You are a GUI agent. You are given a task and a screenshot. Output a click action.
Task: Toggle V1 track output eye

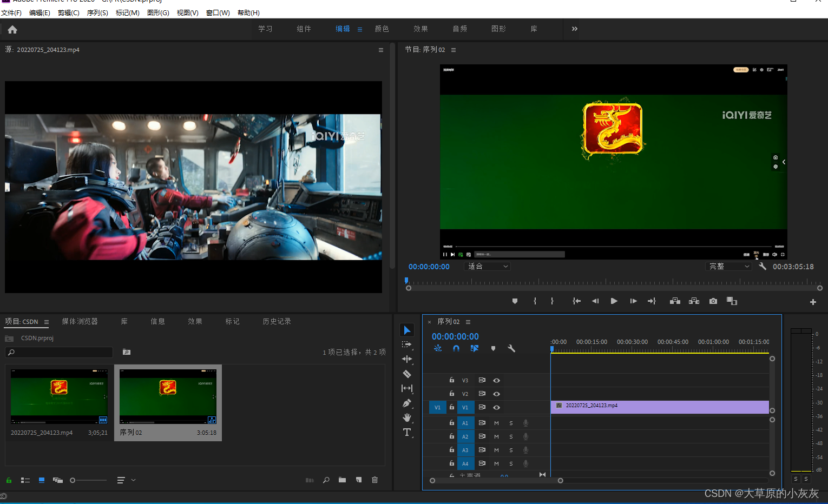pyautogui.click(x=496, y=408)
